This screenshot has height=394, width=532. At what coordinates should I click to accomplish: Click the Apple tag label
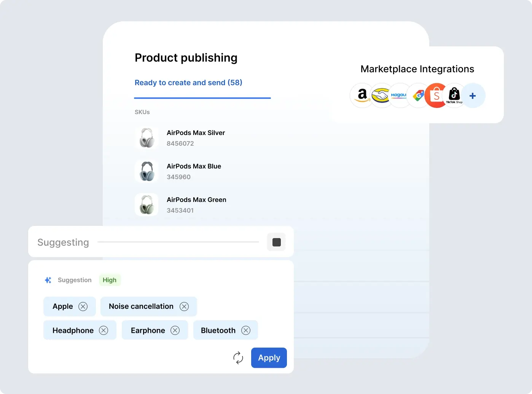click(63, 307)
